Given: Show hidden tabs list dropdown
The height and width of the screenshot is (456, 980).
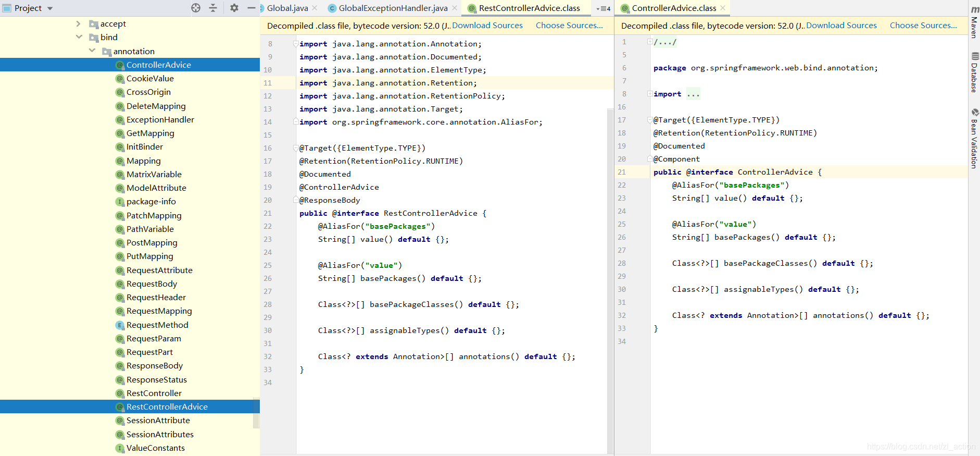Looking at the screenshot, I should tap(603, 8).
